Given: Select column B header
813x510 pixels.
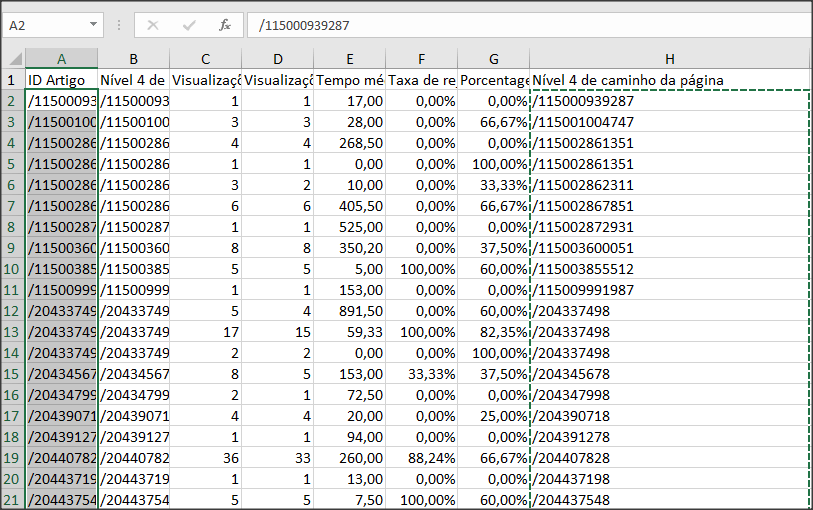Looking at the screenshot, I should [x=133, y=59].
